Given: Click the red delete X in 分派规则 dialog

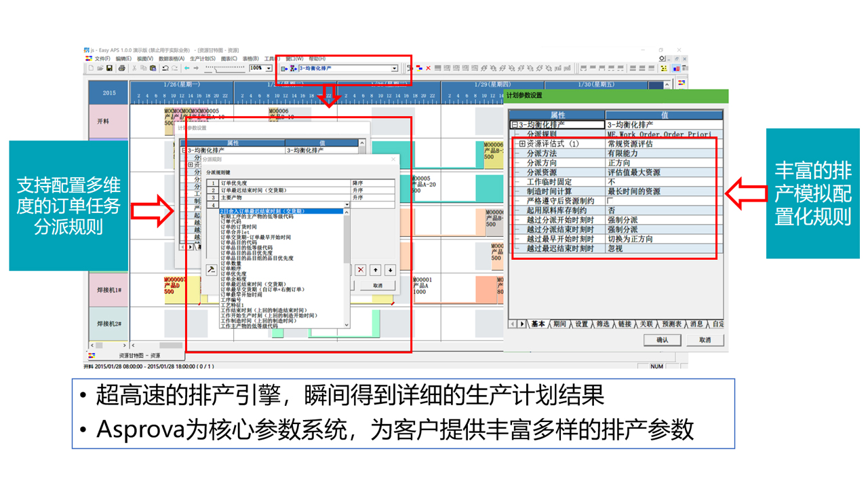Looking at the screenshot, I should (360, 270).
